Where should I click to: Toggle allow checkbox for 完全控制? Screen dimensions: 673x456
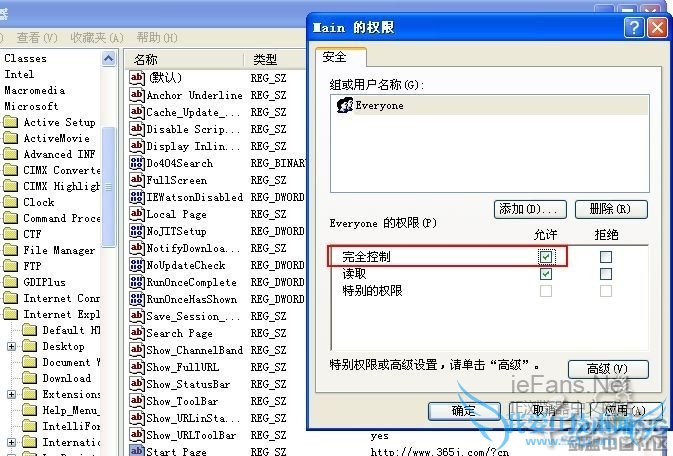pyautogui.click(x=546, y=257)
